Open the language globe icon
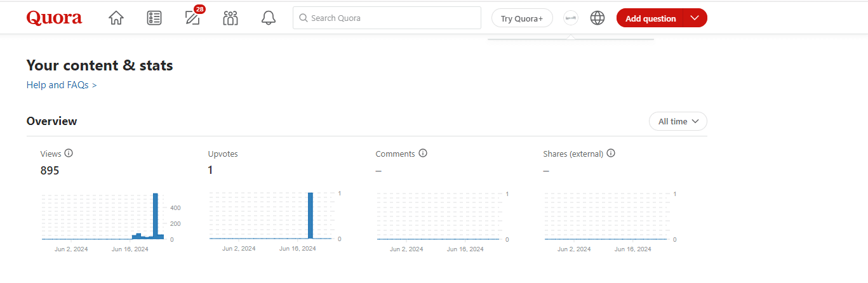The width and height of the screenshot is (868, 283). [x=598, y=18]
